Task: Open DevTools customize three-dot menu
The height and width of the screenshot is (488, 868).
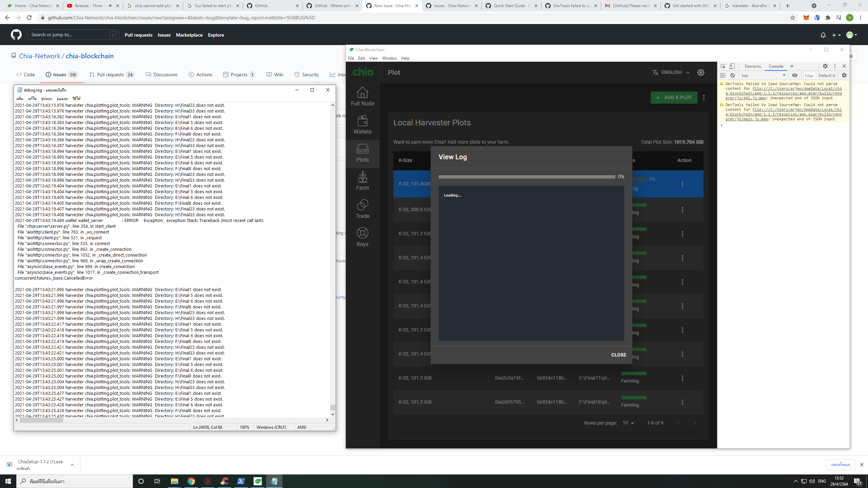Action: (x=835, y=66)
